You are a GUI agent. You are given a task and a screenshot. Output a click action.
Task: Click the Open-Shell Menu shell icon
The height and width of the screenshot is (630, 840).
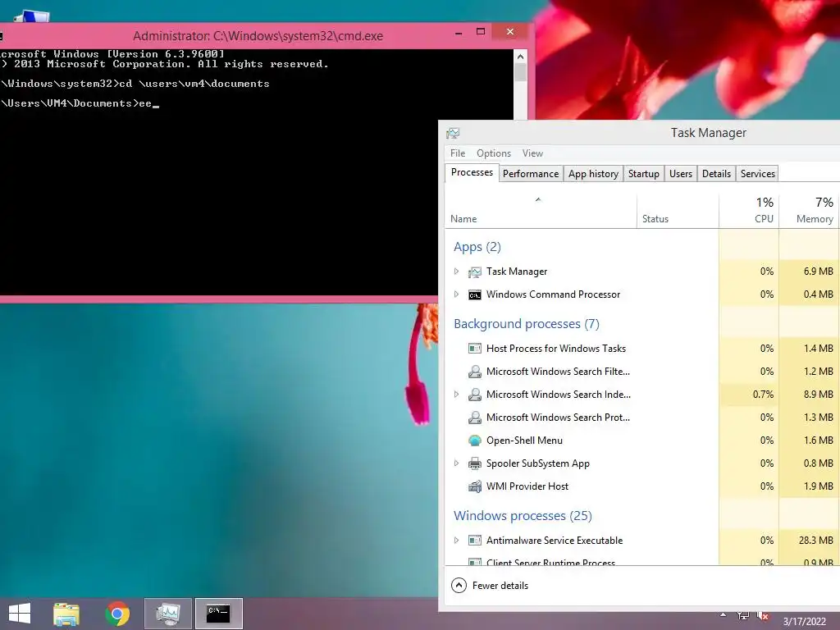point(475,441)
